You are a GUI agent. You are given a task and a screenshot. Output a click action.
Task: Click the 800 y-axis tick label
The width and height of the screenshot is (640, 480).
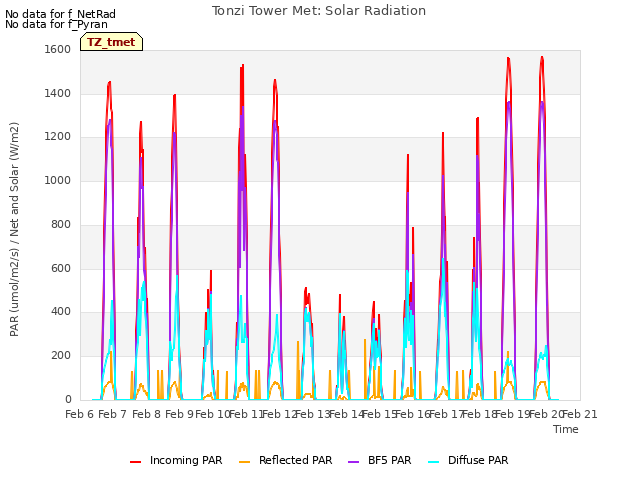point(61,224)
